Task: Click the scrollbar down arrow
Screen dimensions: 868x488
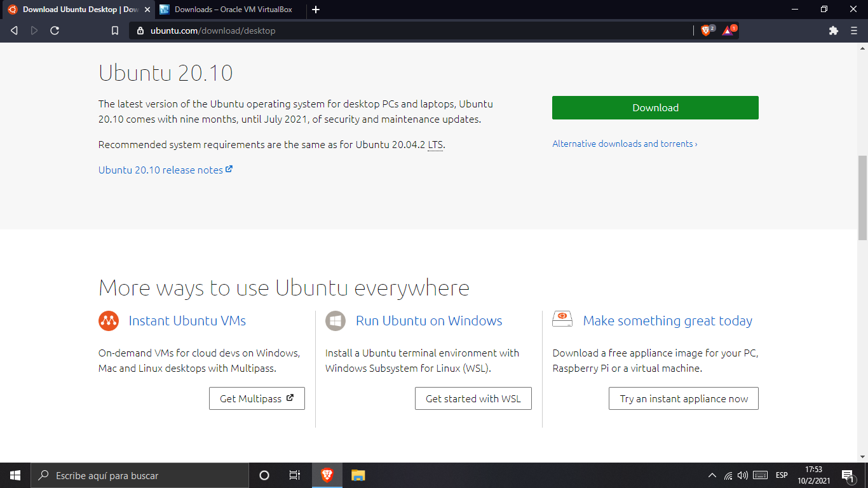Action: click(862, 457)
